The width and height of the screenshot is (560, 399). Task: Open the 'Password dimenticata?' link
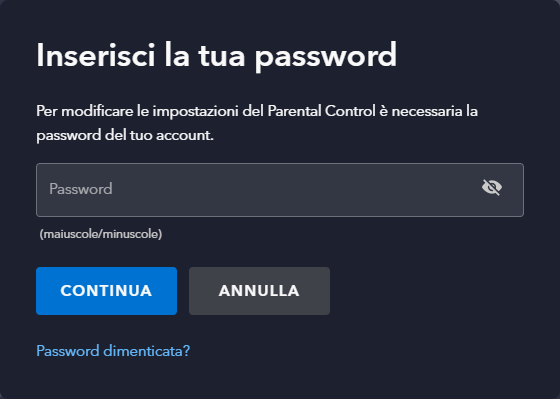coord(113,351)
